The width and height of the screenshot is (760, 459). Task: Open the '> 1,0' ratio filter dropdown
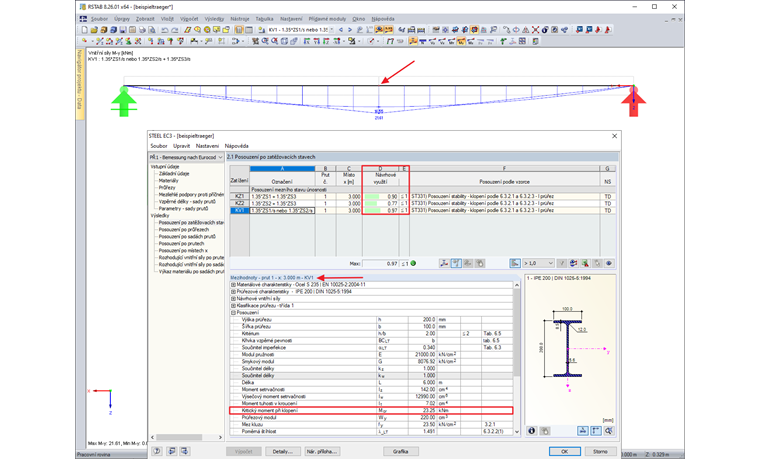pyautogui.click(x=538, y=263)
